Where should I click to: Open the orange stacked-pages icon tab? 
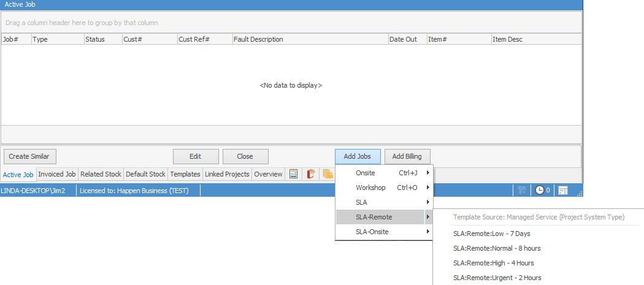tap(328, 174)
